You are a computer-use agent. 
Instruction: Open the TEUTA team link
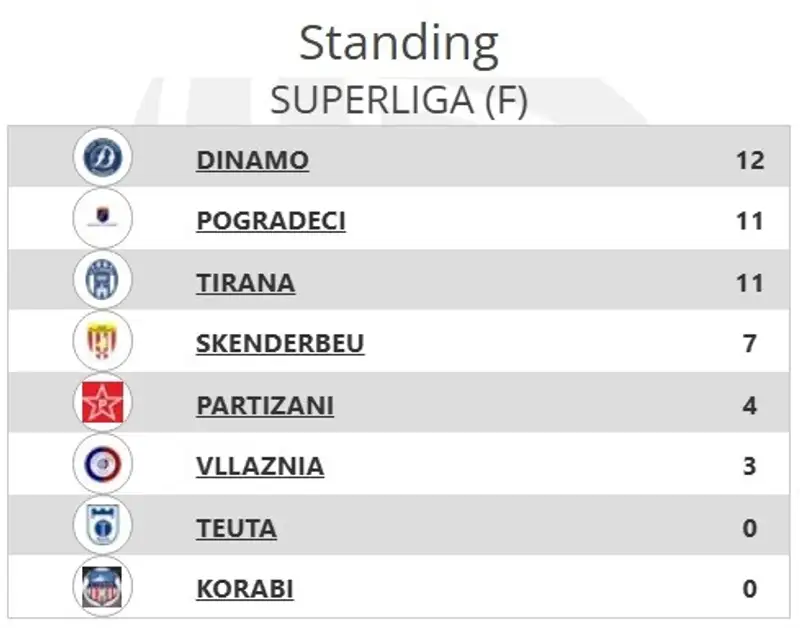[x=236, y=528]
